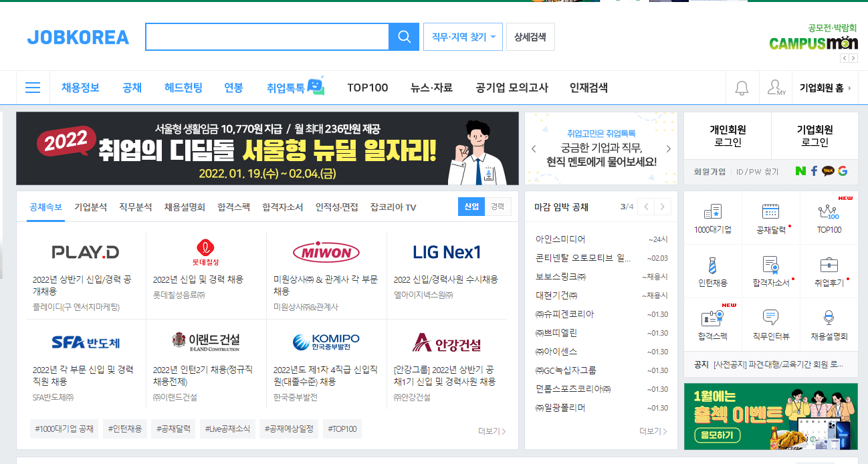Switch listings to 경력 mode

tap(498, 206)
